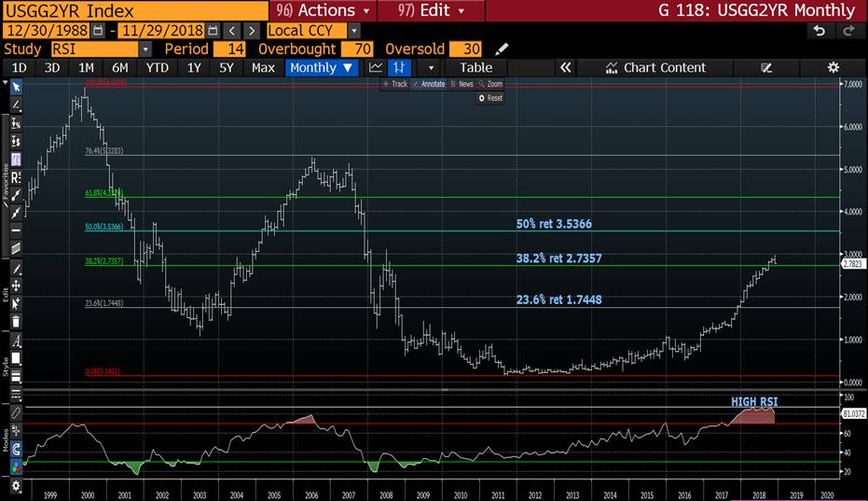Viewport: 868px width, 501px height.
Task: Open the Edit menu
Action: tap(432, 10)
